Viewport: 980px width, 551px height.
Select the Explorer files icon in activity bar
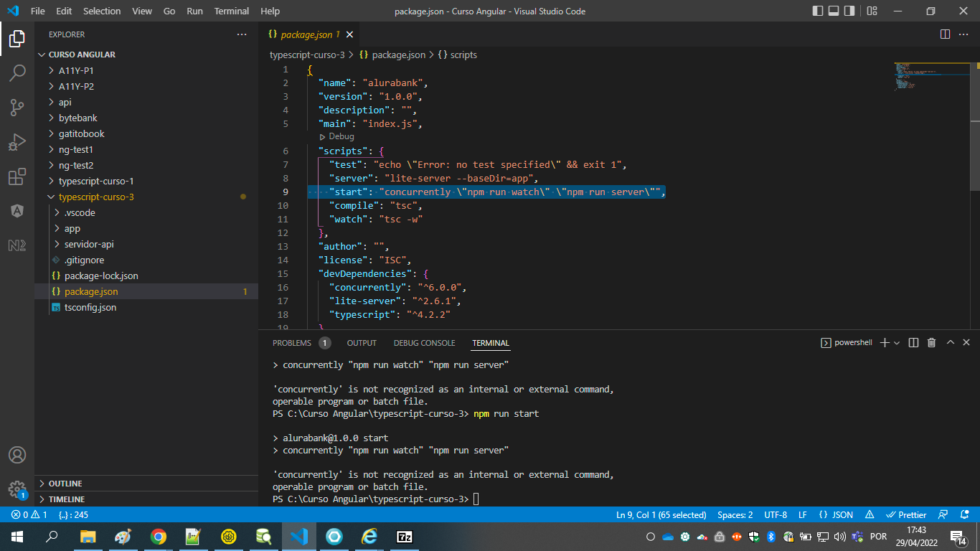coord(17,39)
